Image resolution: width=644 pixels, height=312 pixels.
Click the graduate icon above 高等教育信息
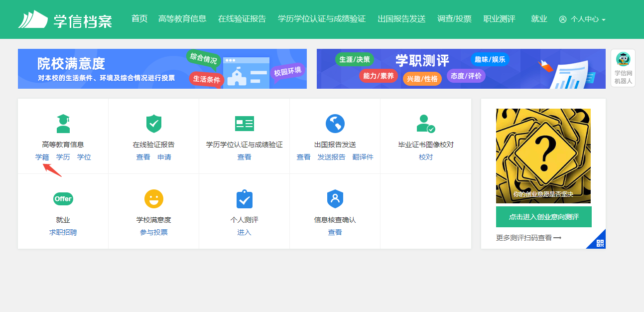click(63, 123)
